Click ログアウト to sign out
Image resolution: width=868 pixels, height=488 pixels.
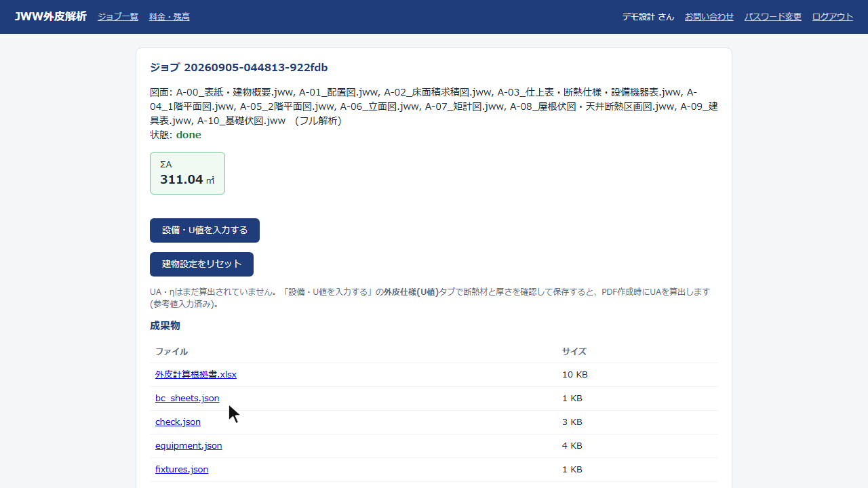coord(833,17)
